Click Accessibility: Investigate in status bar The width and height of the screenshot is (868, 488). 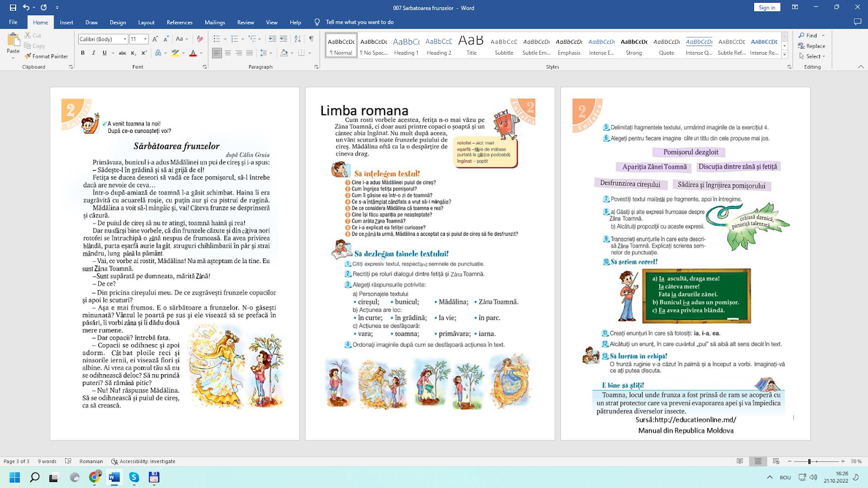(143, 461)
